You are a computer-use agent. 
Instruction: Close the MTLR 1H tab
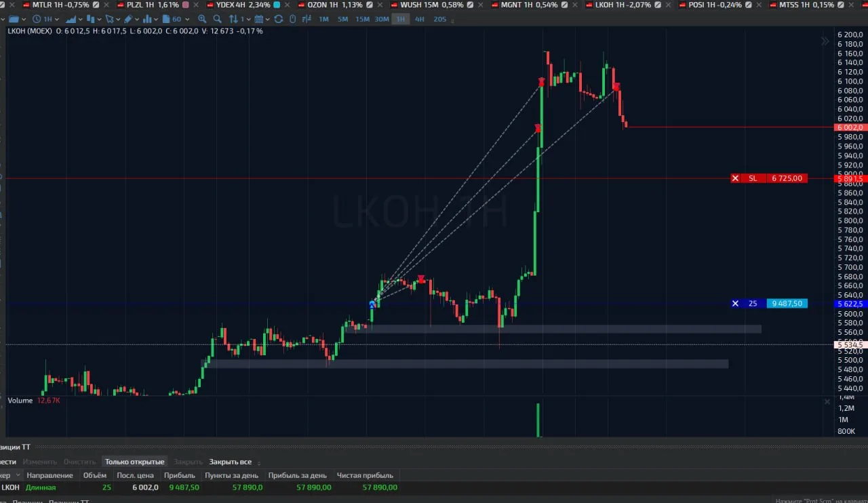click(x=106, y=5)
